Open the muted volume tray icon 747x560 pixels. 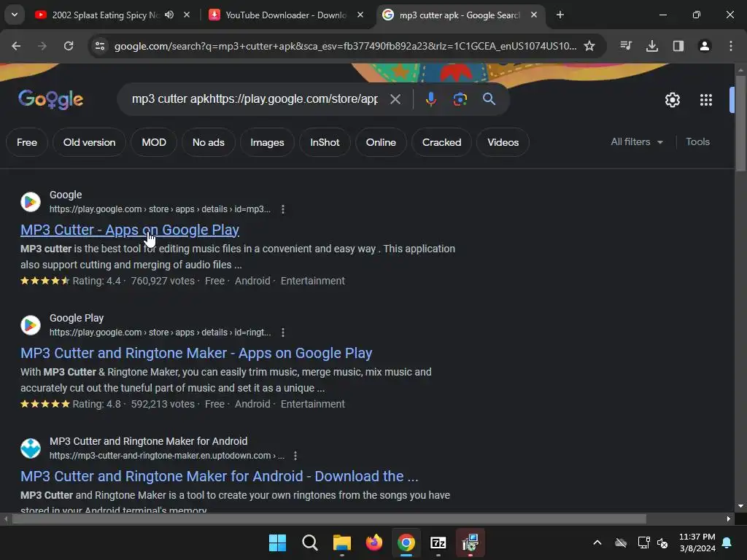(x=662, y=542)
